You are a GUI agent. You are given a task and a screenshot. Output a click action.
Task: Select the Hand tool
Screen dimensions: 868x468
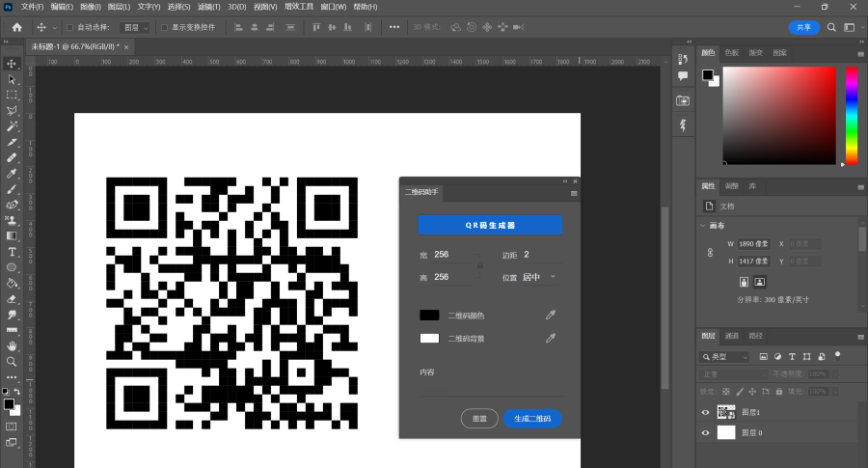12,346
